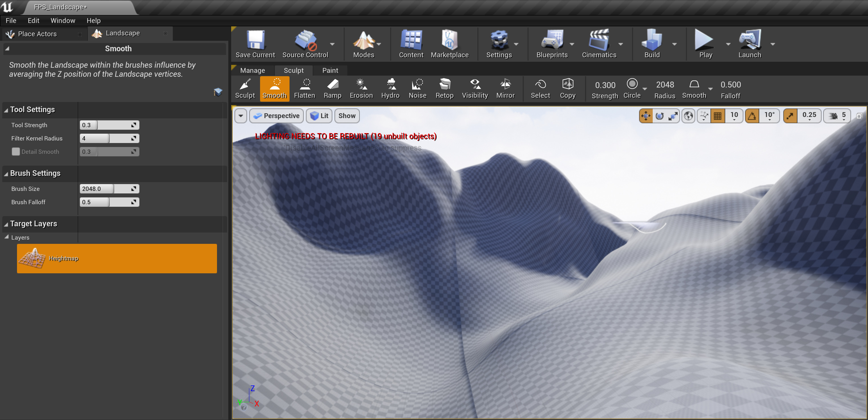Viewport: 868px width, 420px height.
Task: Click Save Current to save the level
Action: (255, 44)
